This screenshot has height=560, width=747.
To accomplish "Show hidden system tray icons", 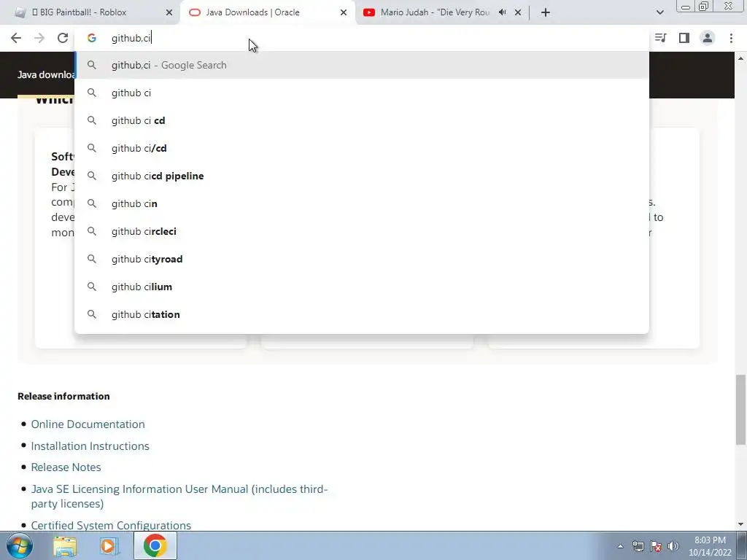I will pyautogui.click(x=620, y=546).
